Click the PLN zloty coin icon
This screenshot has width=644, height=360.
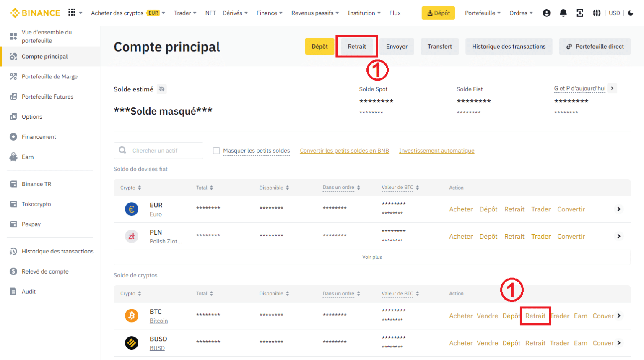[132, 236]
